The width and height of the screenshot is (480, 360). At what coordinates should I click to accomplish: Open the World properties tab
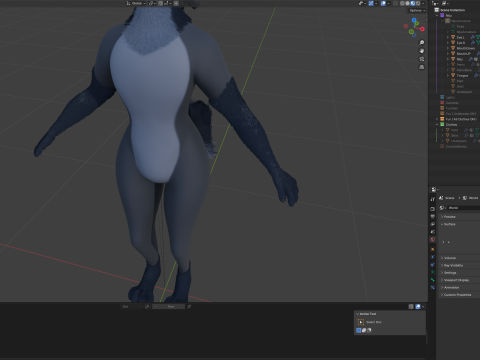tap(433, 240)
